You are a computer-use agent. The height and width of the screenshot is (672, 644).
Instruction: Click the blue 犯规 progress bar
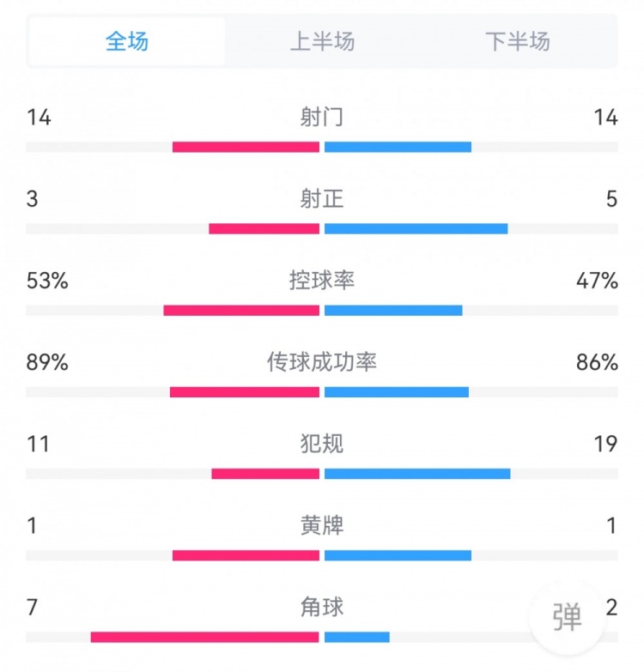pyautogui.click(x=417, y=474)
